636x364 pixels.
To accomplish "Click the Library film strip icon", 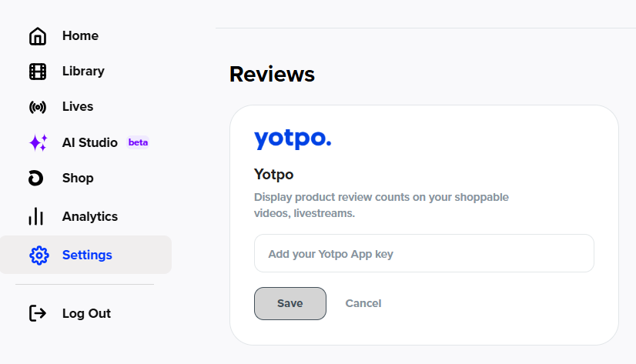I will (x=37, y=72).
